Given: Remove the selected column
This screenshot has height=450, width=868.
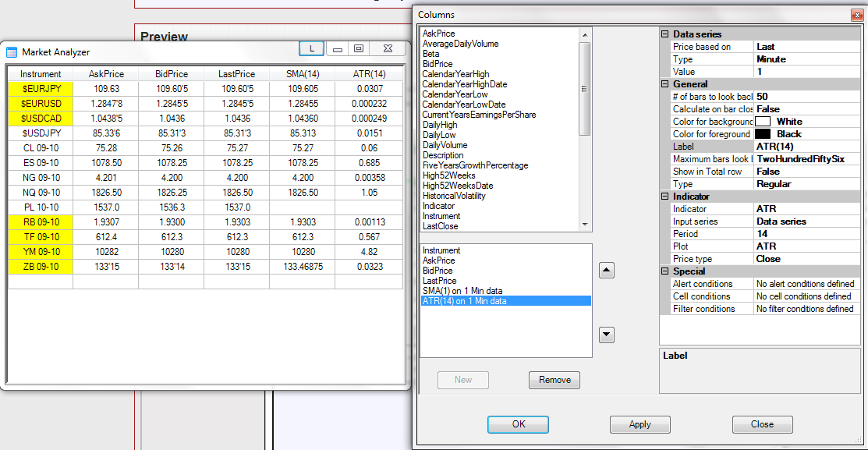Looking at the screenshot, I should point(554,381).
